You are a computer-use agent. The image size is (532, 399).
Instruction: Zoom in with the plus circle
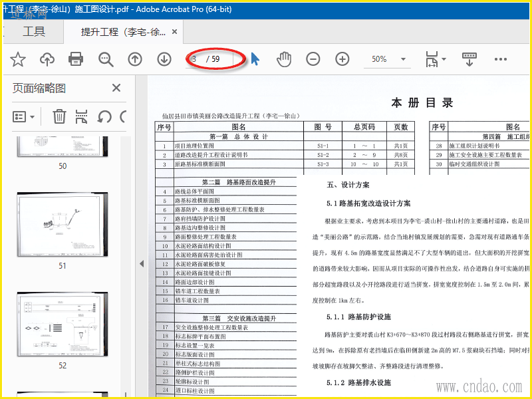pos(342,59)
